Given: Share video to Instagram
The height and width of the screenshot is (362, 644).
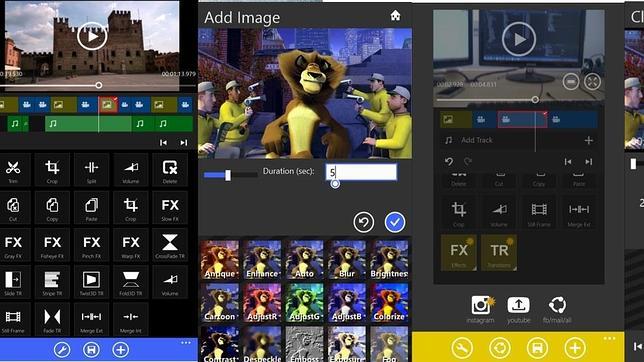Looking at the screenshot, I should [x=481, y=310].
